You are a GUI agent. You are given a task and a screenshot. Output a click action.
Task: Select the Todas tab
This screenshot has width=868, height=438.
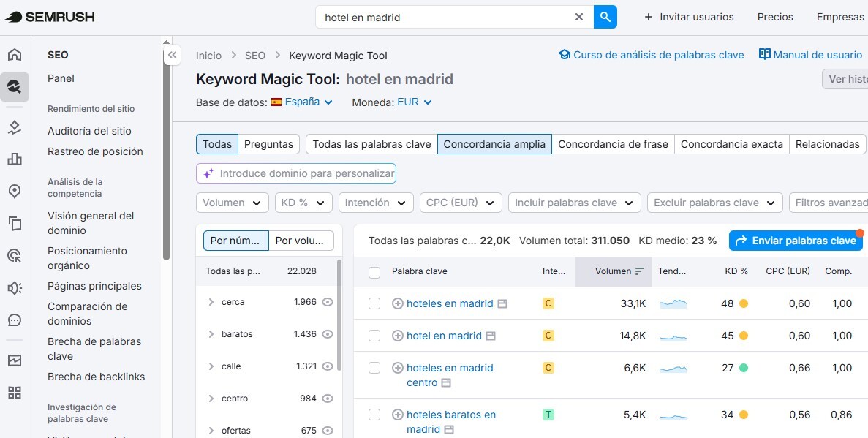point(217,144)
